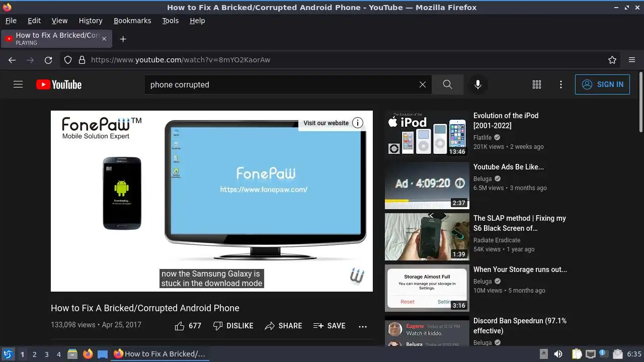Click Youtube Ads Be Like title

(509, 167)
